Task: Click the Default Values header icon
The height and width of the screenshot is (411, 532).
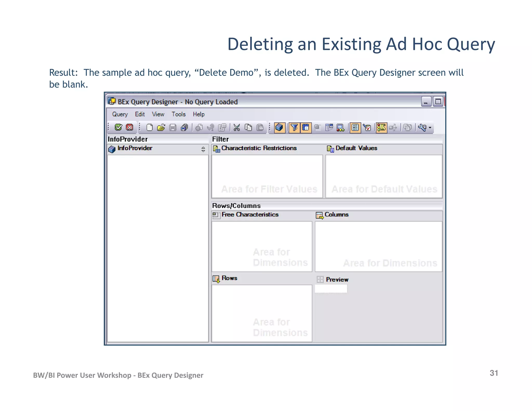Action: [x=330, y=149]
